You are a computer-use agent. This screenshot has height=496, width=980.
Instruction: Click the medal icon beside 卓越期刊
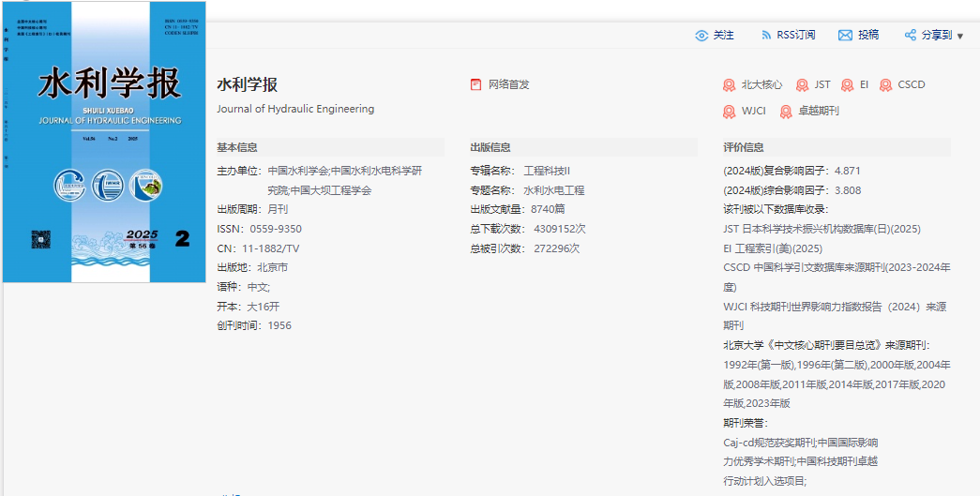[786, 112]
